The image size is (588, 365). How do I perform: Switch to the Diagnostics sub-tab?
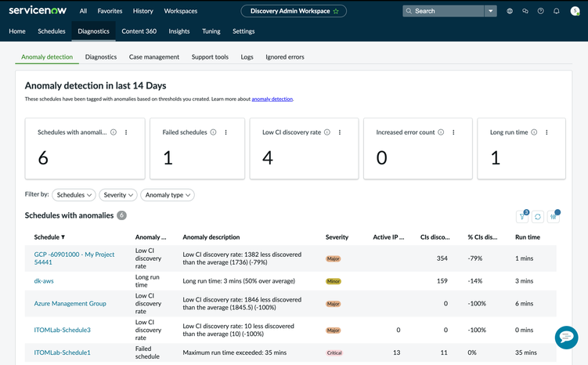(101, 57)
